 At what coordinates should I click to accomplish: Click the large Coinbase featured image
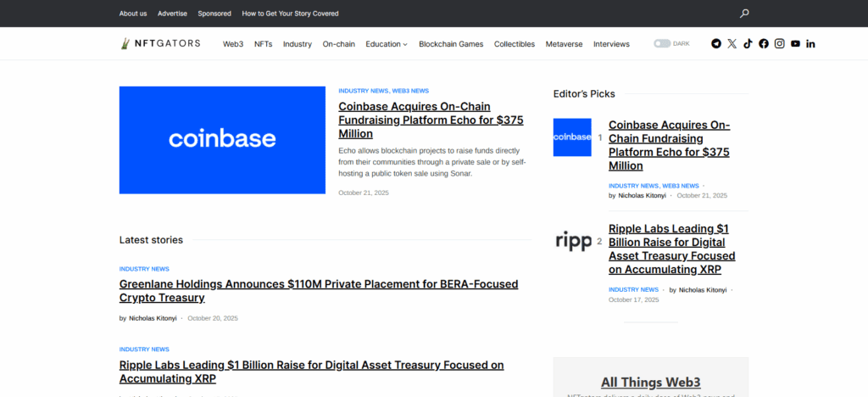click(x=222, y=140)
